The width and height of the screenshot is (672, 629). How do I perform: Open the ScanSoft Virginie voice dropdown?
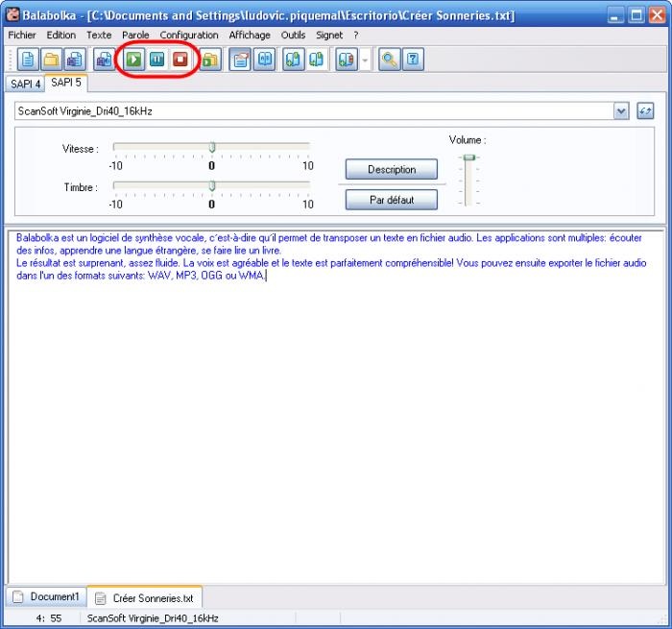621,111
